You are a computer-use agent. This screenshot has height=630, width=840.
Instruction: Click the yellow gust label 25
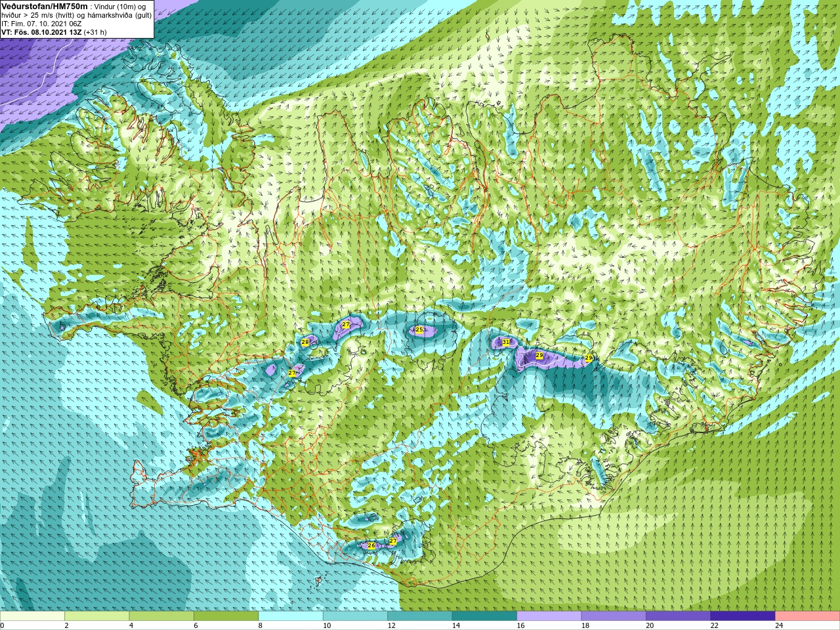point(419,329)
